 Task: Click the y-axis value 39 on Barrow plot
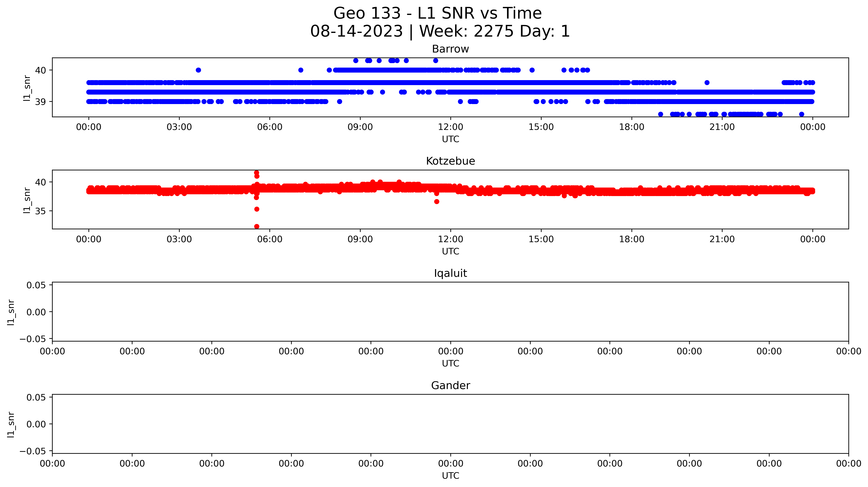point(40,102)
